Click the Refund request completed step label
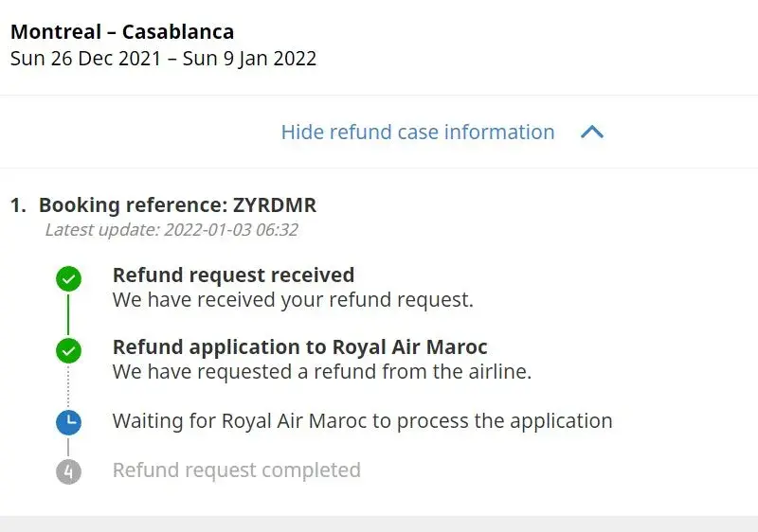The width and height of the screenshot is (758, 532). coord(236,470)
